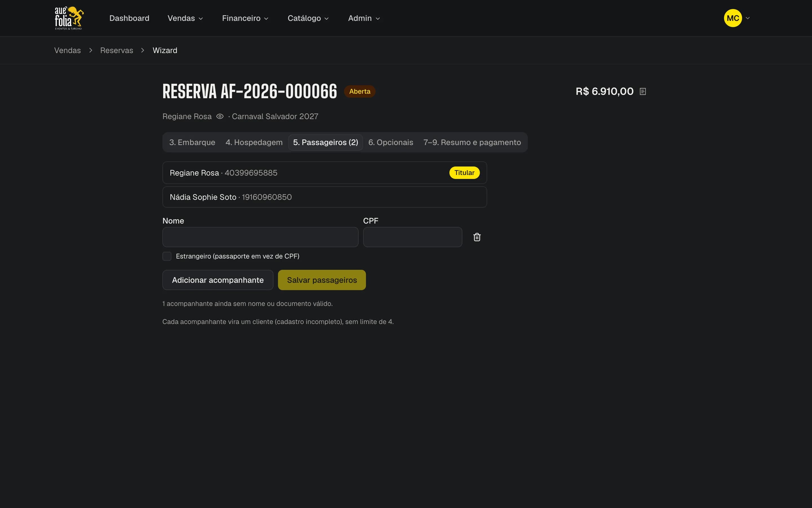Click the Auê Folia logo
This screenshot has width=812, height=508.
pos(69,18)
